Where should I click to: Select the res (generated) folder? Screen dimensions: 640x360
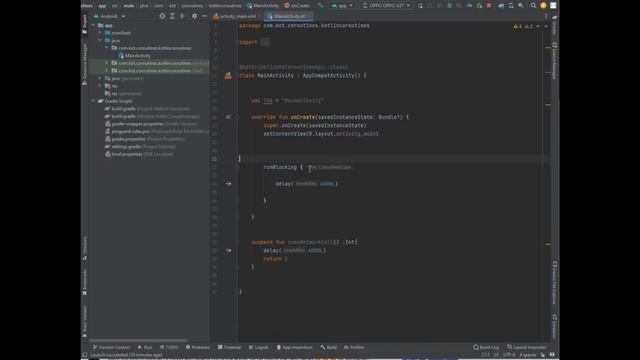pos(123,93)
